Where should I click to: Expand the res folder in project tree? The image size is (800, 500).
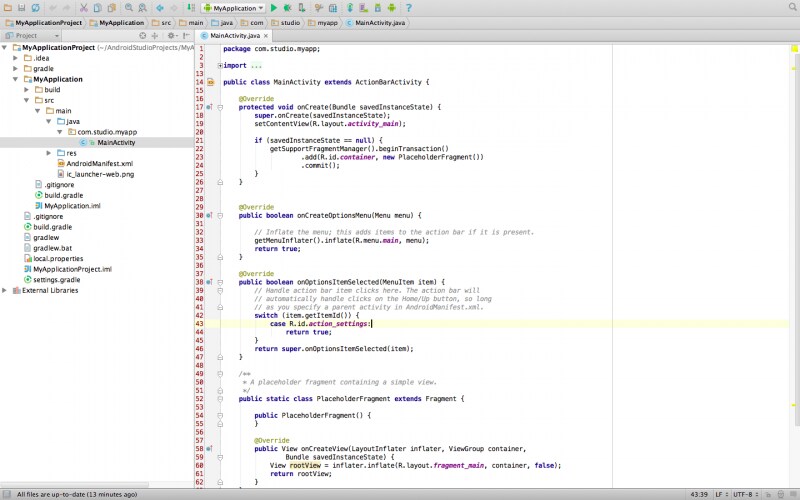click(48, 153)
